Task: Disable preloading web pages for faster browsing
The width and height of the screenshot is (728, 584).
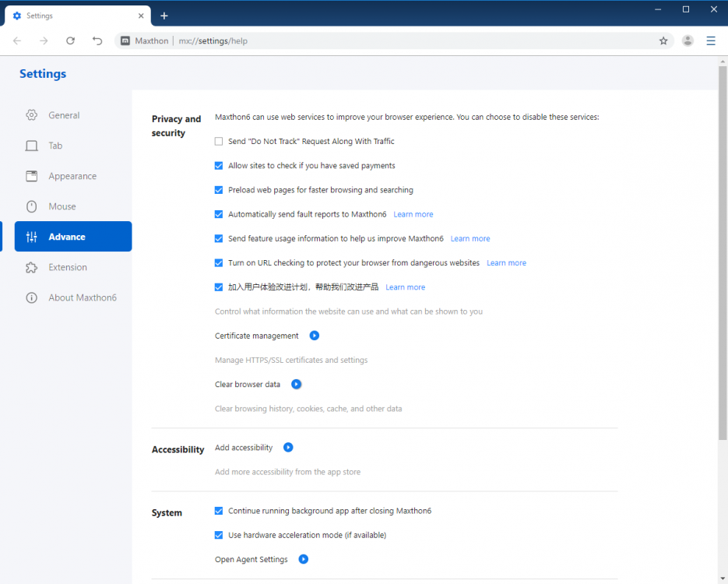Action: (x=219, y=190)
